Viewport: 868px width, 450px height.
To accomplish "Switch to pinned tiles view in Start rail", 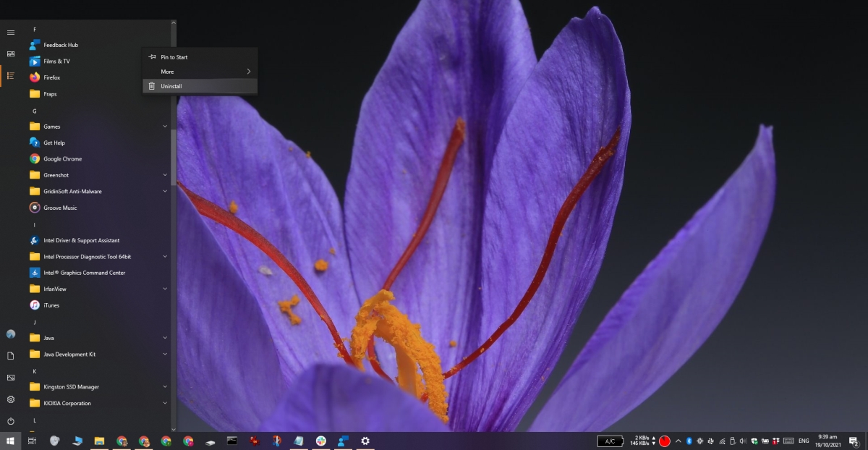I will pos(11,54).
